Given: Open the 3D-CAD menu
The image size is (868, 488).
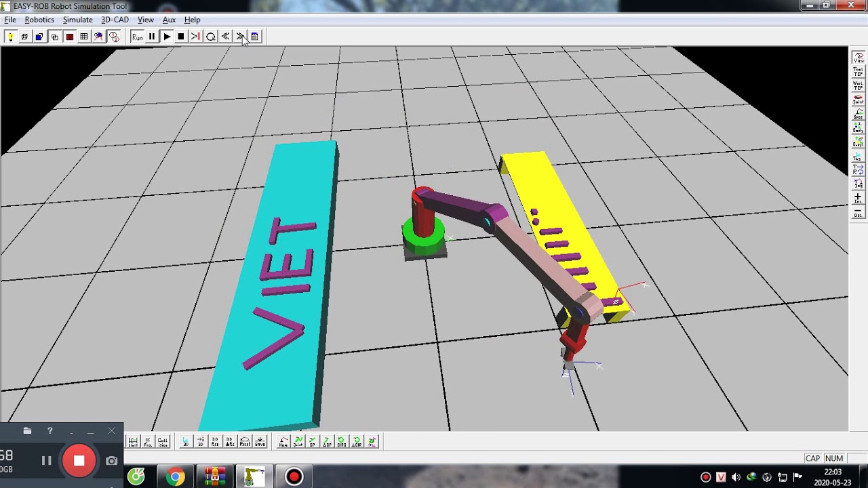Looking at the screenshot, I should pyautogui.click(x=115, y=20).
